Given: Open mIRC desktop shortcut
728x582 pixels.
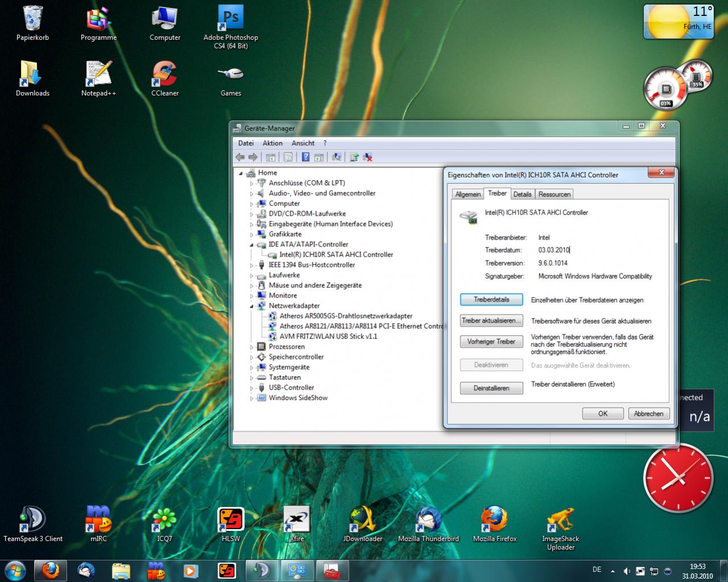Looking at the screenshot, I should 98,524.
